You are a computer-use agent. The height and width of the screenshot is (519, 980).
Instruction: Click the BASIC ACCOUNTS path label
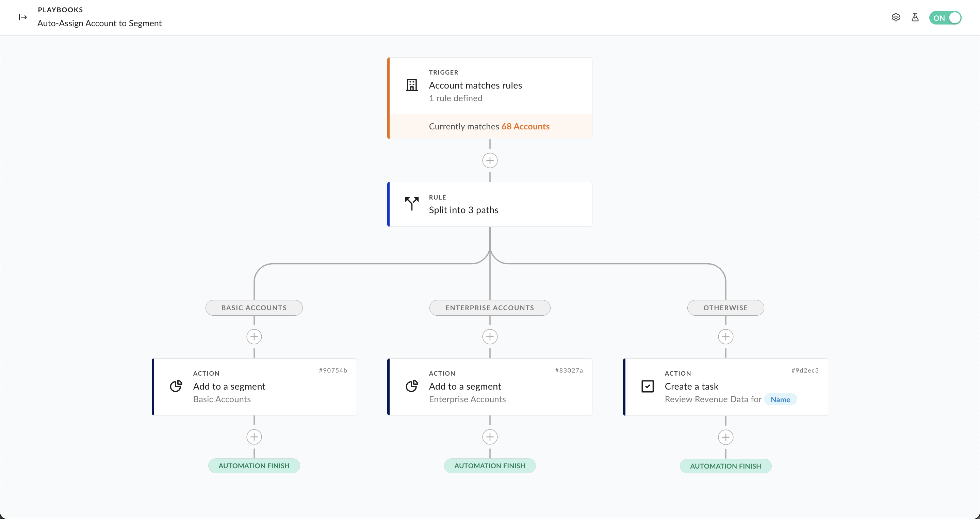coord(254,308)
